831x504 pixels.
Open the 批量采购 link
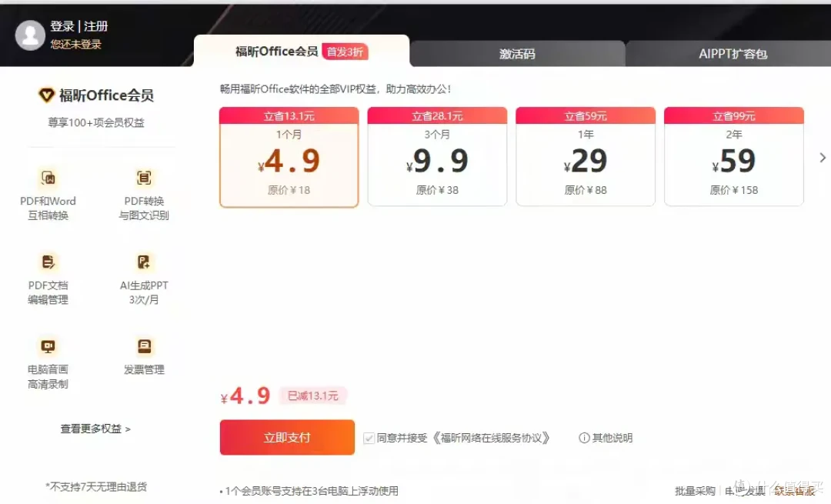pos(694,491)
